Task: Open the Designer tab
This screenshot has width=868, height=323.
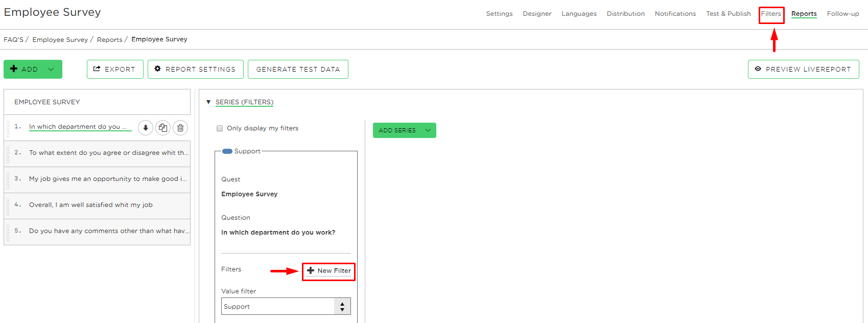Action: (537, 14)
